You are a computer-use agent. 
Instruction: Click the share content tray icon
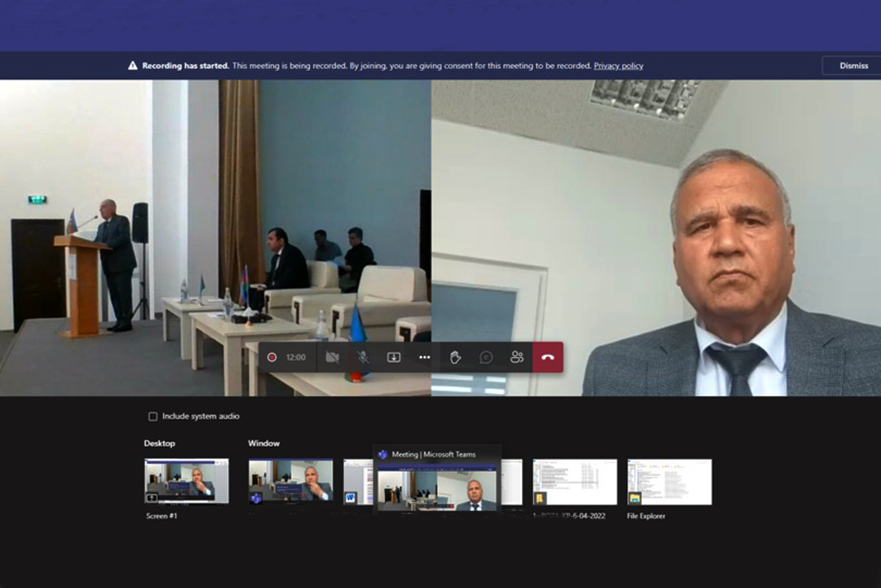tap(394, 357)
